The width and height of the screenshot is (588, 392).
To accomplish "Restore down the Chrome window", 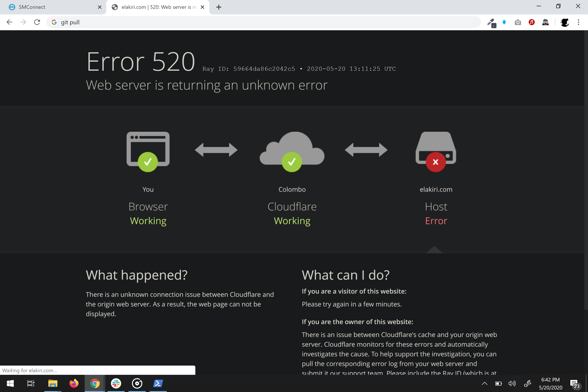I will pyautogui.click(x=558, y=6).
